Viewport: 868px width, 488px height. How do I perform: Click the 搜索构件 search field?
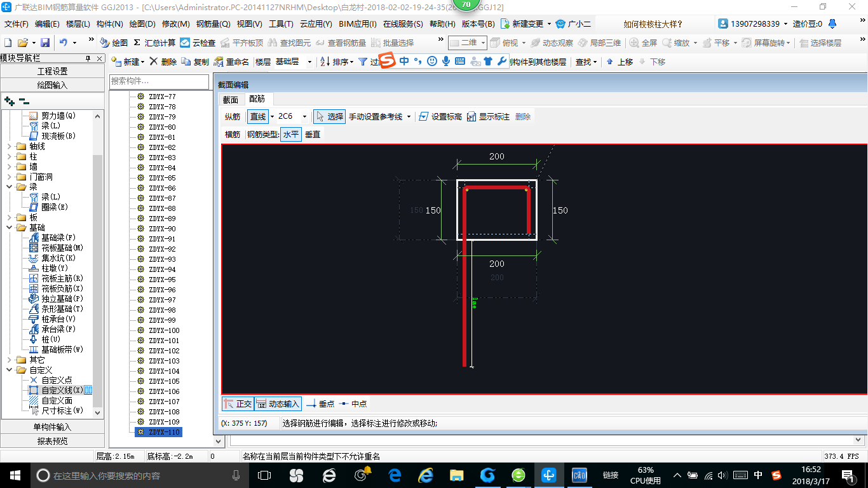click(x=159, y=81)
